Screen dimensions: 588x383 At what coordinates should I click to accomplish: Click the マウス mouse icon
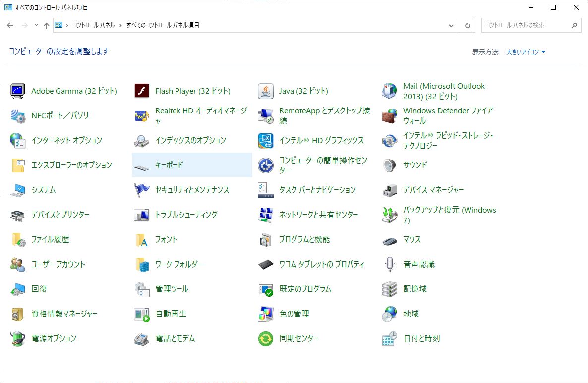point(389,241)
